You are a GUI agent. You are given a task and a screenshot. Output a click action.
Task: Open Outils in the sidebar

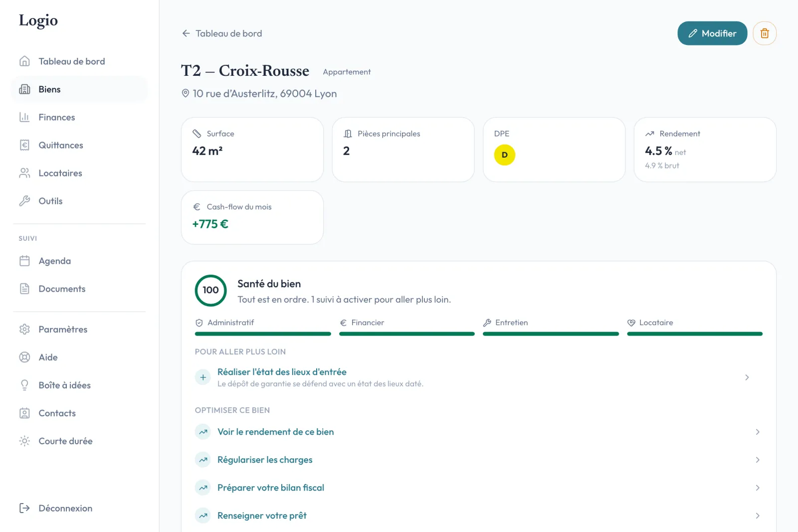(80, 201)
